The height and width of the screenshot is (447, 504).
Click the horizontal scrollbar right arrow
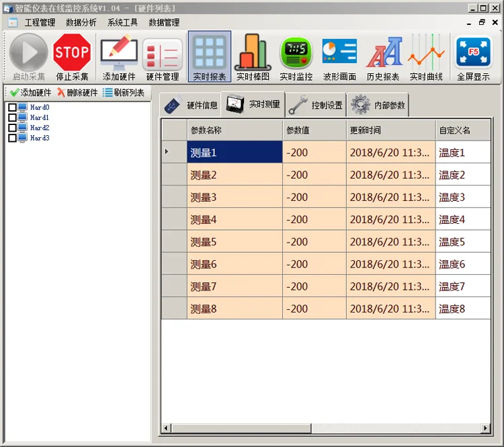click(485, 428)
